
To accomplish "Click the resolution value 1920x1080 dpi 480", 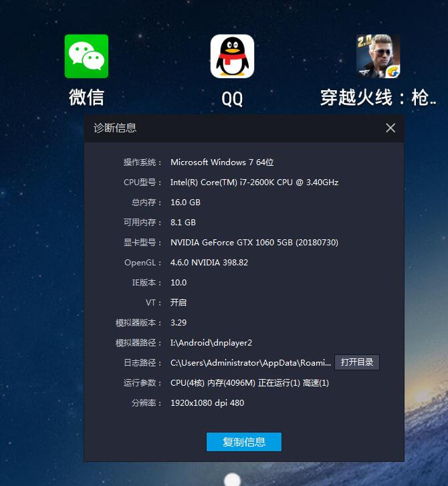I will [x=207, y=403].
